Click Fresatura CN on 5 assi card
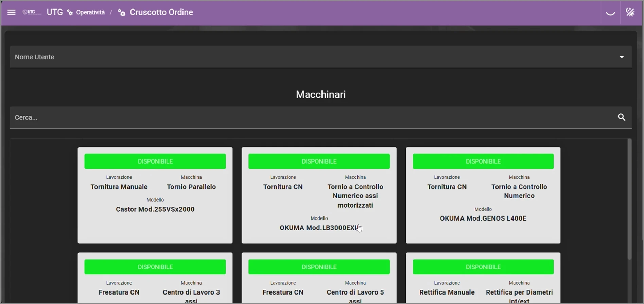Screen dimensions: 644x304 (283, 292)
